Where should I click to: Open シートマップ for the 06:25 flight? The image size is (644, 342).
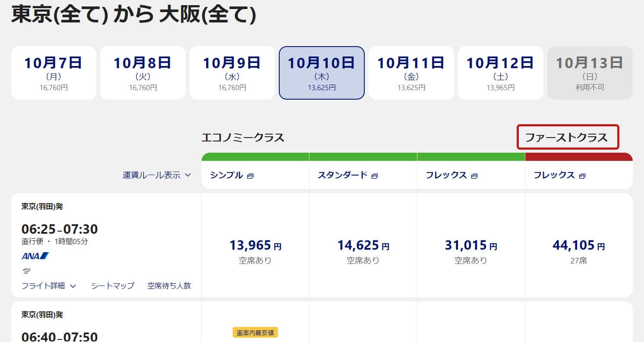tap(113, 286)
